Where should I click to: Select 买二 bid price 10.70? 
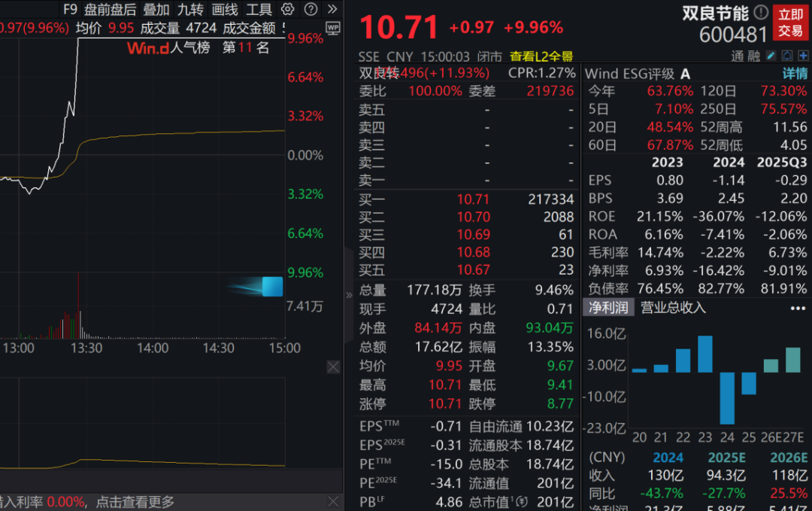coord(473,217)
